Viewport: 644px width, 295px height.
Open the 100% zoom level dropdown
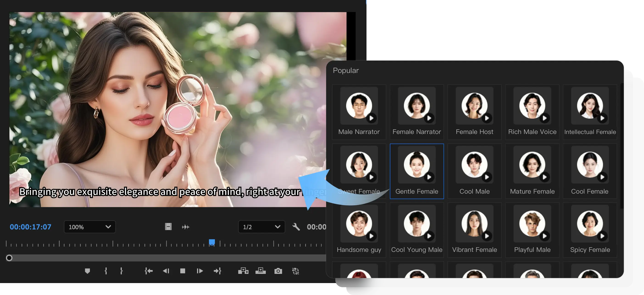pyautogui.click(x=90, y=227)
